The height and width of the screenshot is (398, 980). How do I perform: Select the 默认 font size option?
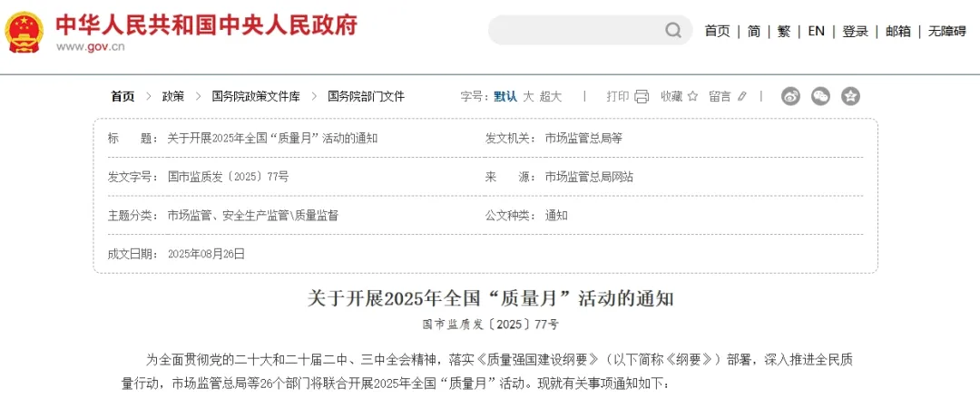click(505, 96)
